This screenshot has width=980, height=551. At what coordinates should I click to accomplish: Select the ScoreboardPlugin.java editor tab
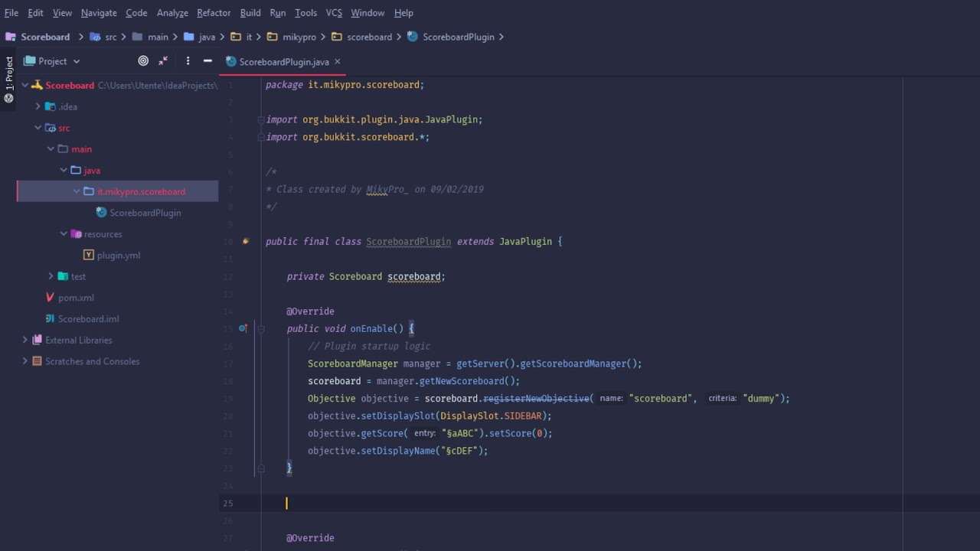[284, 62]
